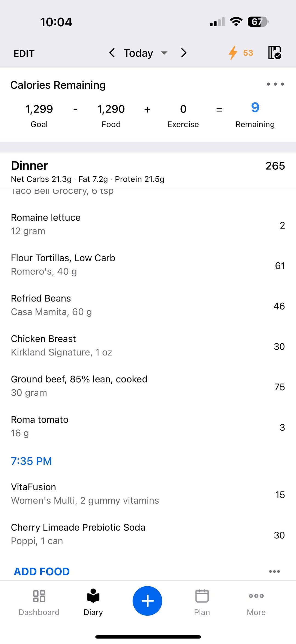Viewport: 296px width, 644px height.
Task: Open Calories Remaining options three dots
Action: (x=275, y=84)
